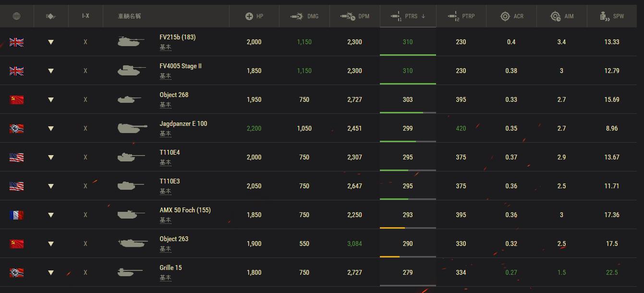Click the FV215b (183) tank silhouette
Screen dimensions: 644x293
[x=129, y=42]
